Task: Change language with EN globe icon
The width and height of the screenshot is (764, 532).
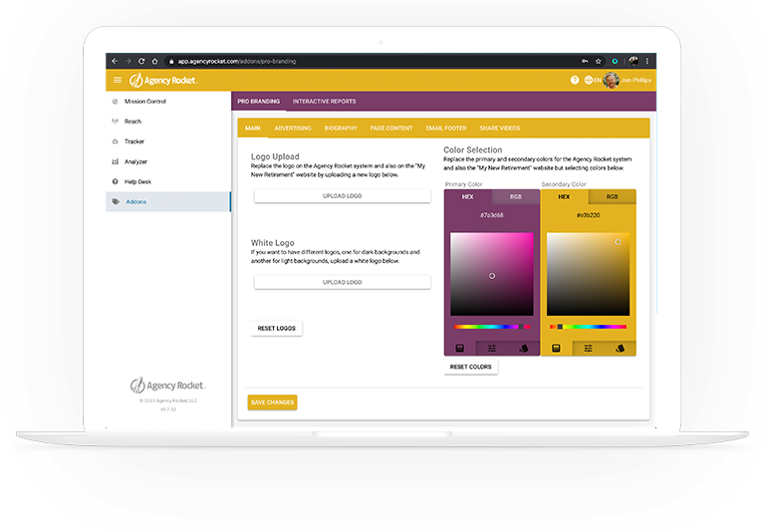Action: click(593, 80)
